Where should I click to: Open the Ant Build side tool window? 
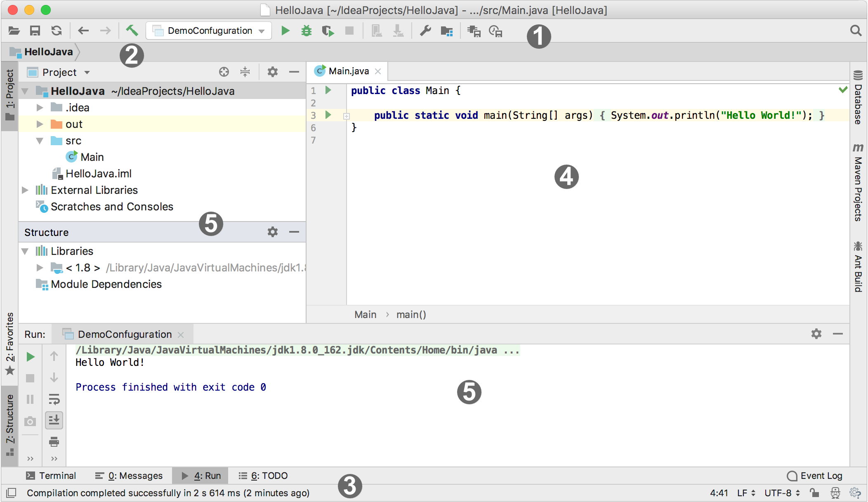[858, 267]
